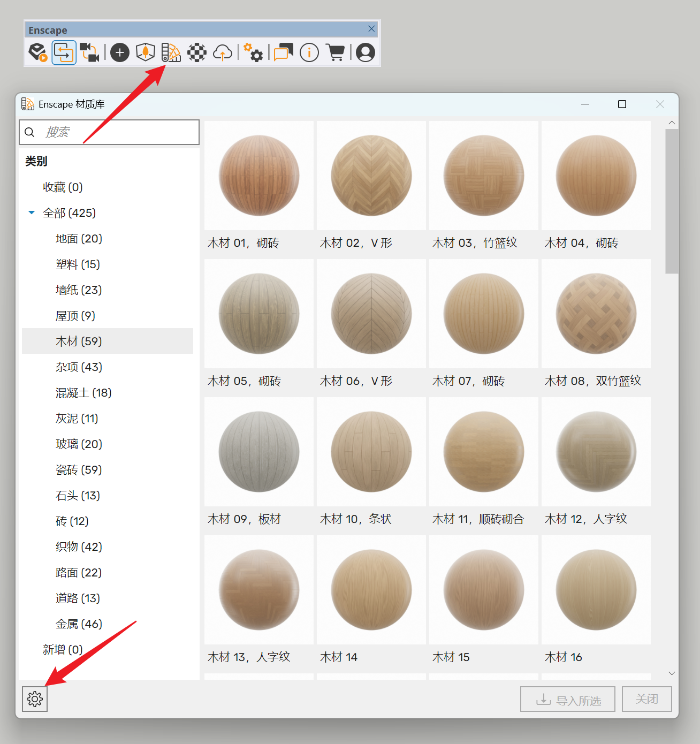
Task: Click the Synchronize Views camera icon
Action: (x=89, y=52)
